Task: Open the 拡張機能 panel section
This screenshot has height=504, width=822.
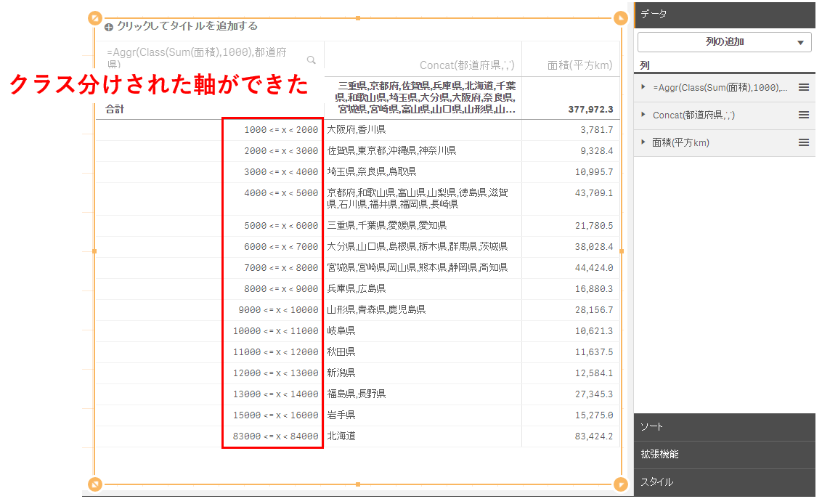Action: coord(724,455)
